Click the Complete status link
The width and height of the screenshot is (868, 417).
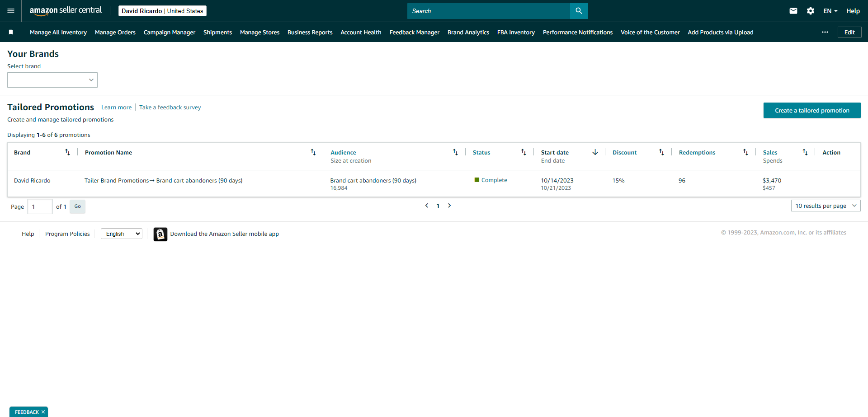click(x=494, y=180)
